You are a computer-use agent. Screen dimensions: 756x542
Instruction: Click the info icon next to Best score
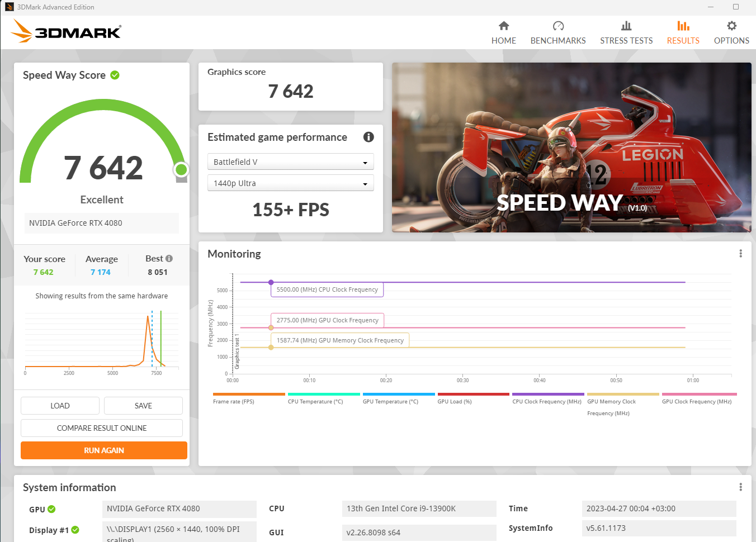coord(169,258)
